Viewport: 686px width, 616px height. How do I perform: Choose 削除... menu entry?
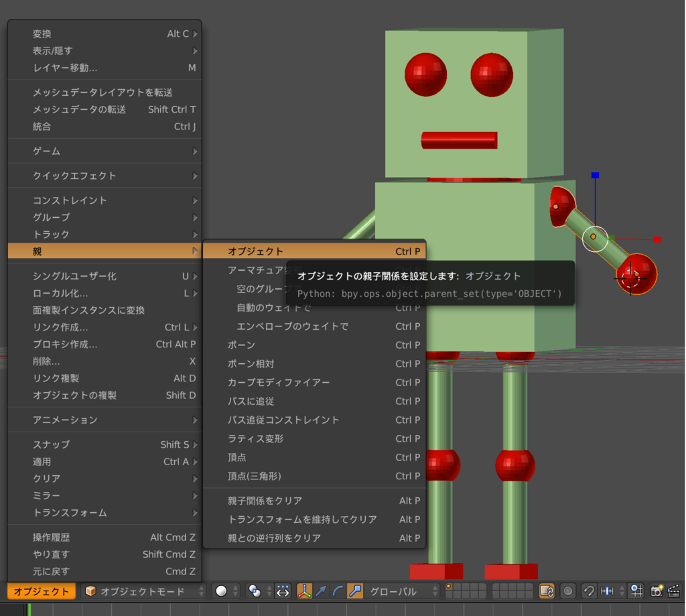pos(105,361)
